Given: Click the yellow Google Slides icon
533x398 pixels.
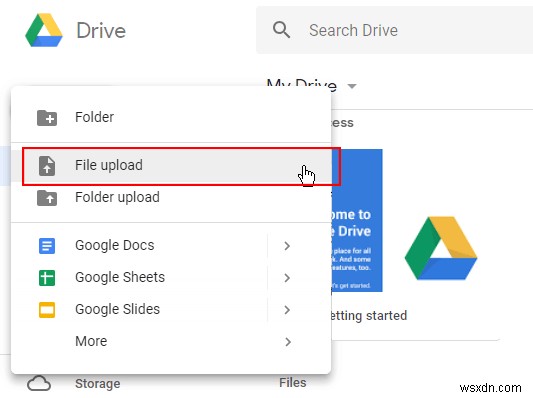Looking at the screenshot, I should (47, 310).
